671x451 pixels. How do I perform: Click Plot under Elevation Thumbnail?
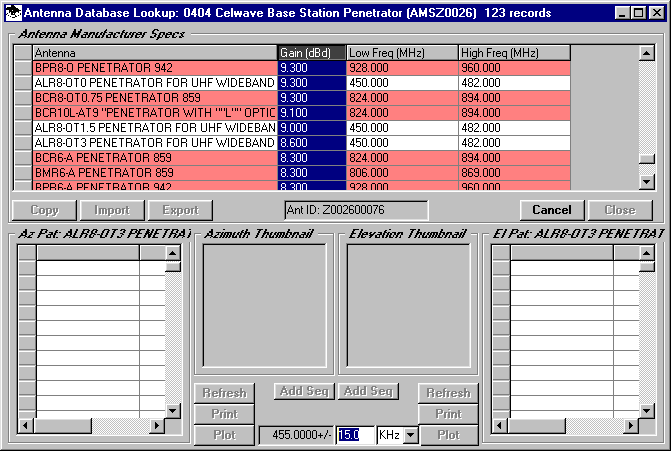click(x=448, y=435)
